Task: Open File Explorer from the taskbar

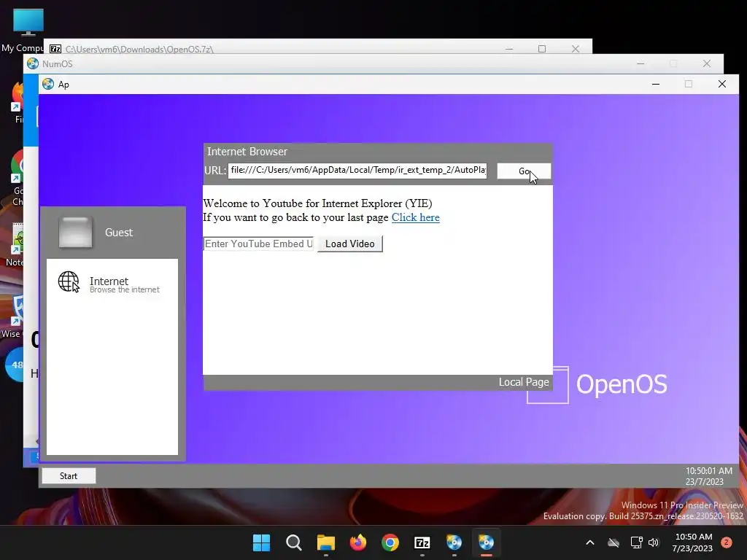Action: click(326, 542)
